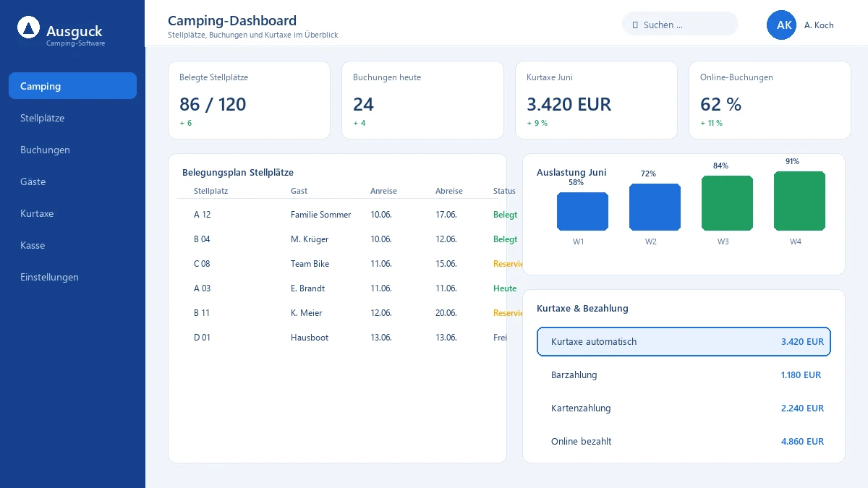Select Stellplatz A 12 in the table

(x=202, y=215)
